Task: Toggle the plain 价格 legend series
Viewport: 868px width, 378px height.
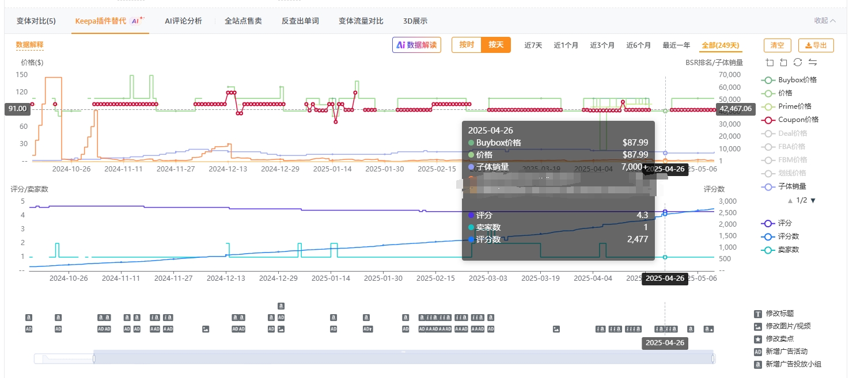Action: pyautogui.click(x=777, y=93)
